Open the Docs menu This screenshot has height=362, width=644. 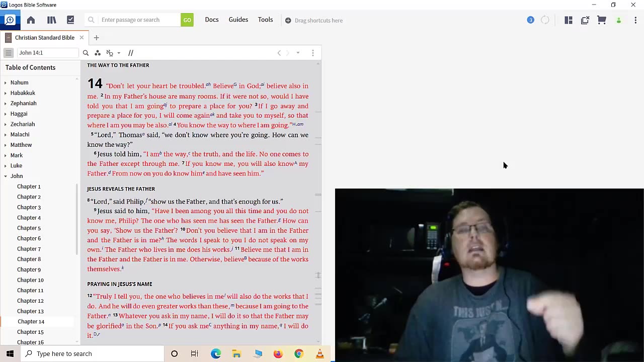[212, 20]
